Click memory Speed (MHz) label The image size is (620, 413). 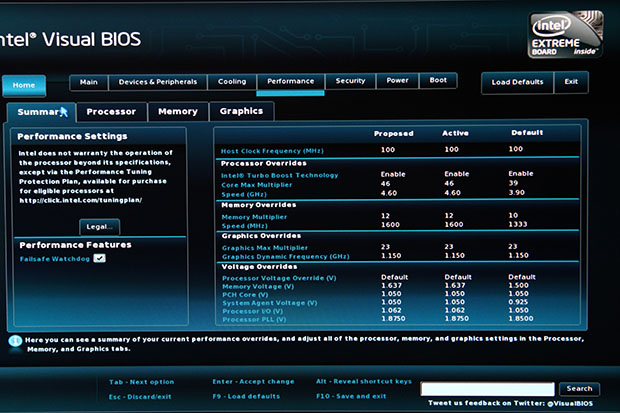[244, 226]
